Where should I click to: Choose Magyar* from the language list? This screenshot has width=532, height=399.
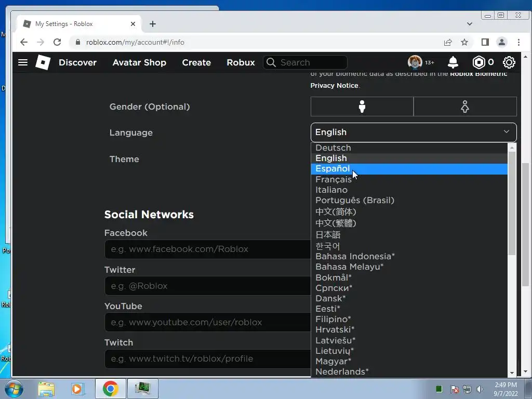tap(409, 362)
